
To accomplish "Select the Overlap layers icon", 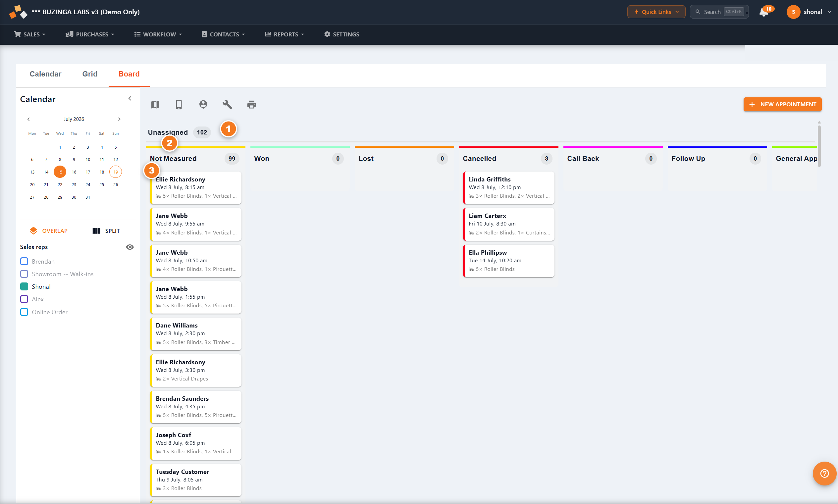I will [33, 231].
